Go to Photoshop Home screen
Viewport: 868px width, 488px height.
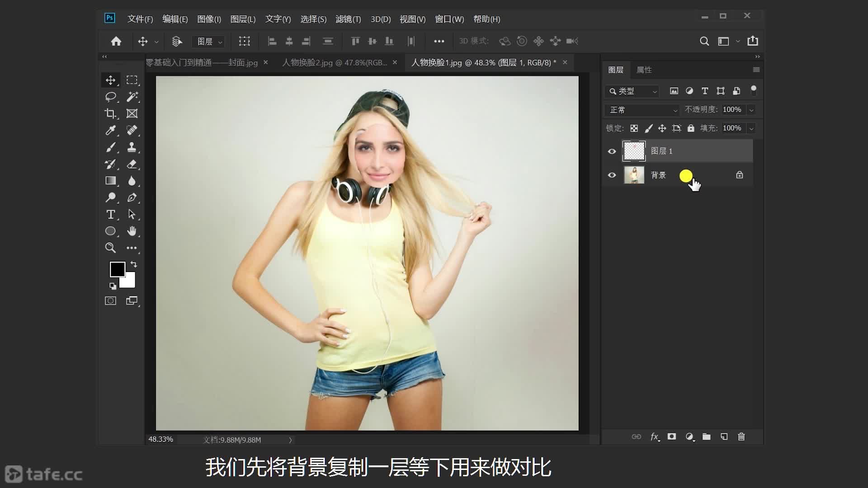click(x=116, y=41)
